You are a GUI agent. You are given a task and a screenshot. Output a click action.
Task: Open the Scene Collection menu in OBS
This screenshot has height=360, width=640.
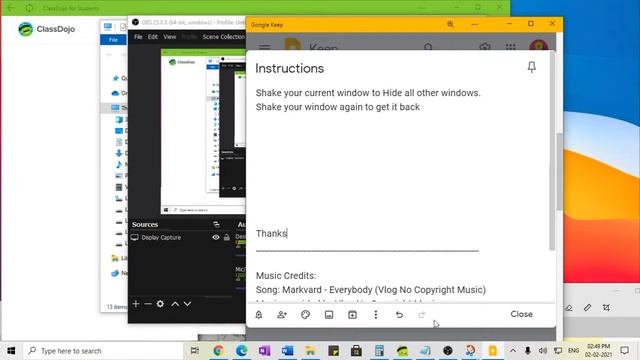(x=223, y=37)
